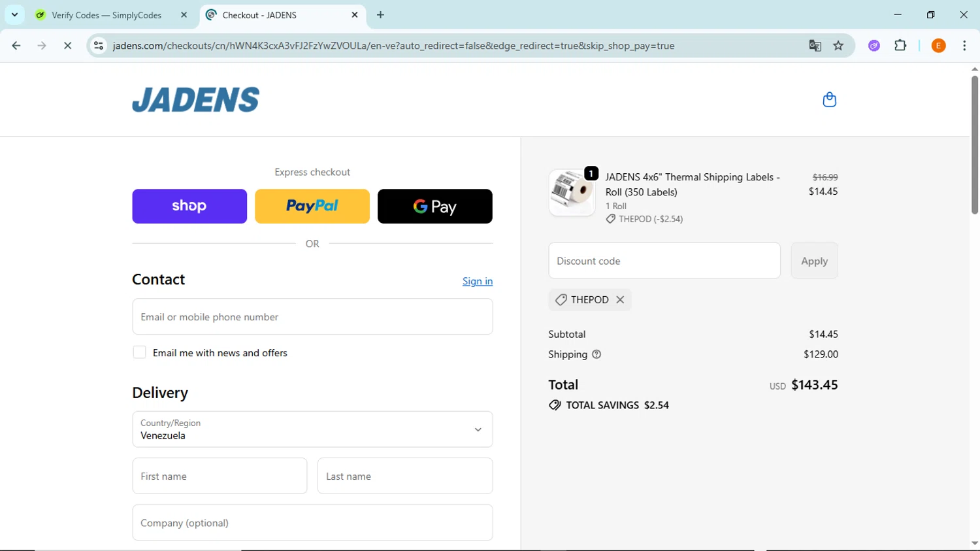
Task: Pay with Shop Pay button
Action: [189, 206]
